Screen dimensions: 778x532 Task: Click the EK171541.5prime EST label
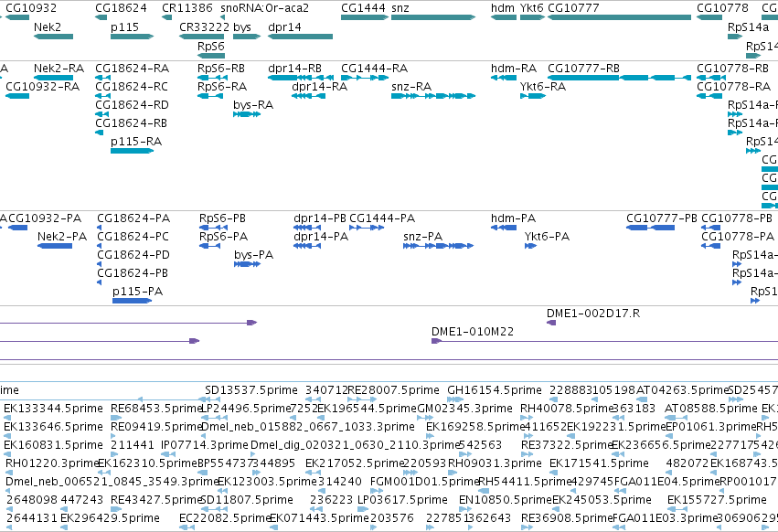(x=599, y=463)
